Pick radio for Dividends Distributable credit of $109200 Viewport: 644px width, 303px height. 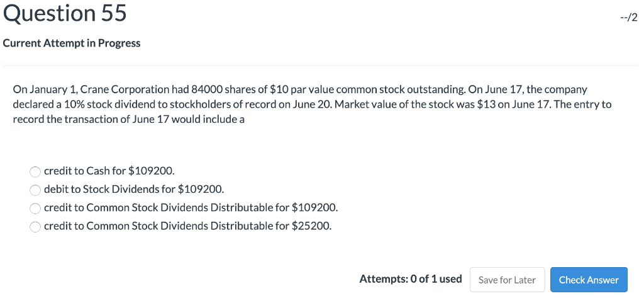(x=36, y=208)
